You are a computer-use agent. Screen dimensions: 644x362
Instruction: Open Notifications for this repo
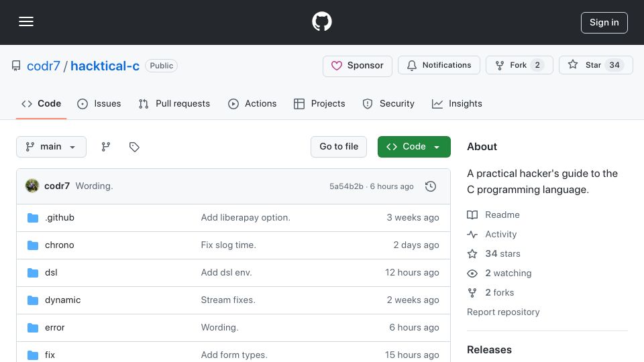coord(439,65)
